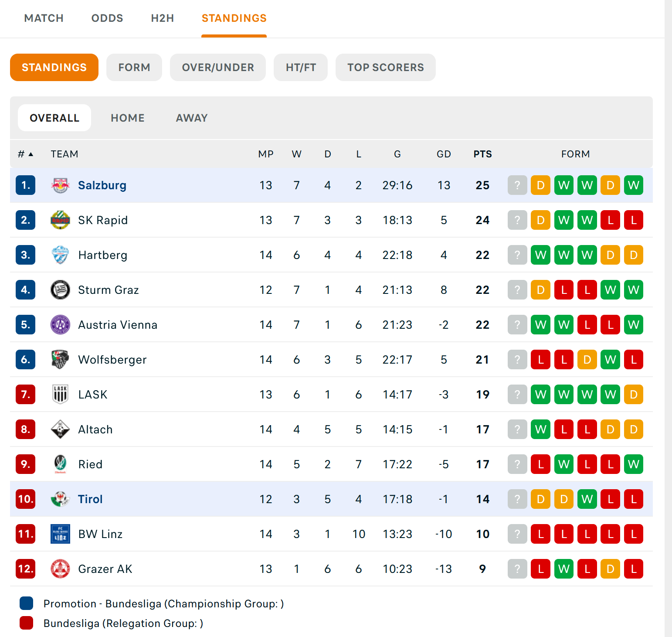The width and height of the screenshot is (672, 637).
Task: Click the Austria Vienna purple badge
Action: pos(60,325)
